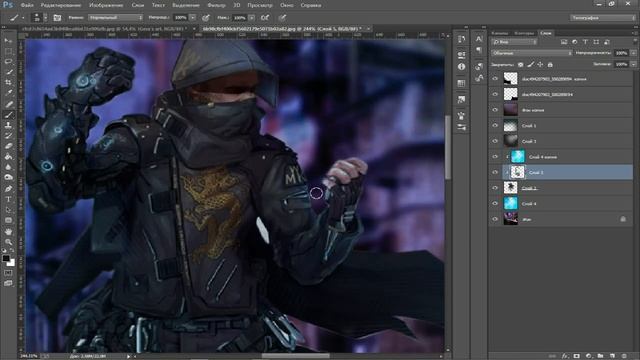
Task: Filter layers by pixel layers
Action: [564, 42]
